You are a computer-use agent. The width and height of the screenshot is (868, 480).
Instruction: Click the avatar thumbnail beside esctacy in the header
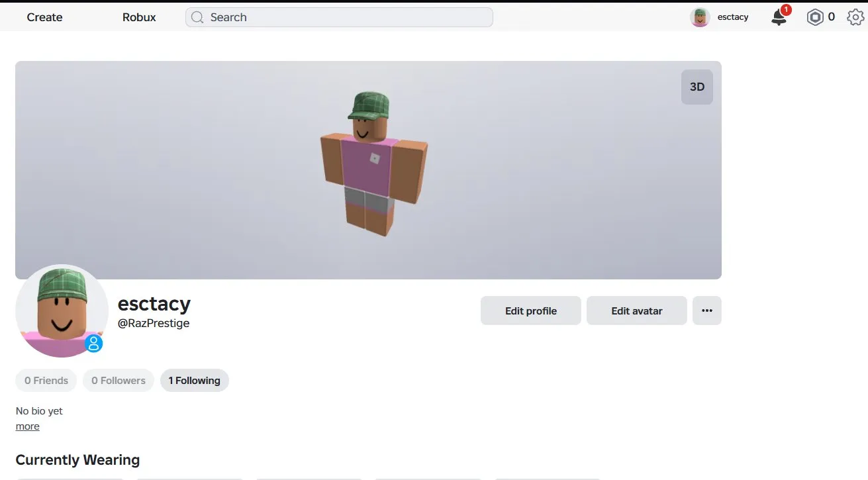[x=700, y=17]
